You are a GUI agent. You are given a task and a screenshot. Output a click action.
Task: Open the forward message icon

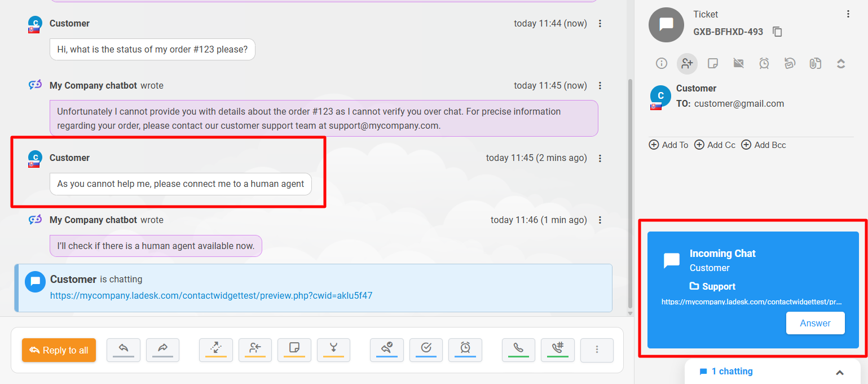[x=162, y=350]
